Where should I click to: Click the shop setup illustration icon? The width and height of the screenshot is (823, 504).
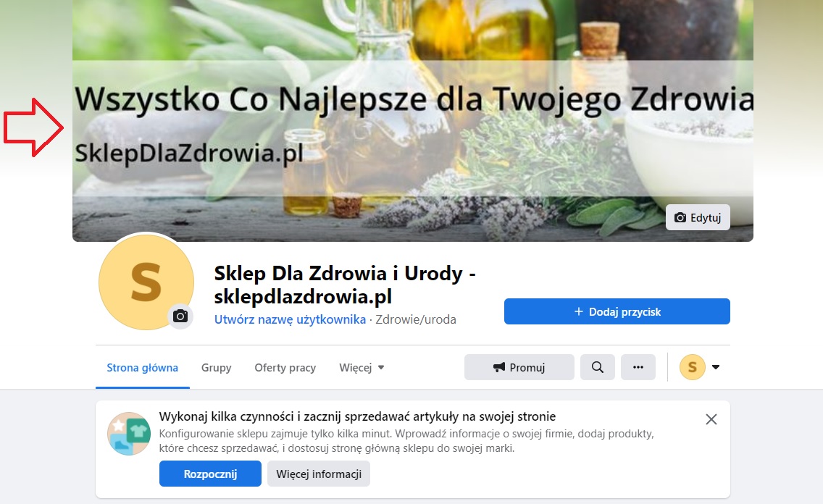pyautogui.click(x=129, y=433)
